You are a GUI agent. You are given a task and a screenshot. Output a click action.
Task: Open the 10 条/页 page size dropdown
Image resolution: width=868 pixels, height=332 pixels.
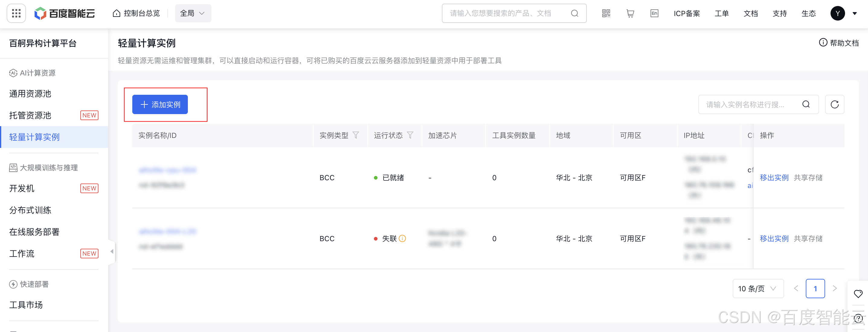point(757,289)
